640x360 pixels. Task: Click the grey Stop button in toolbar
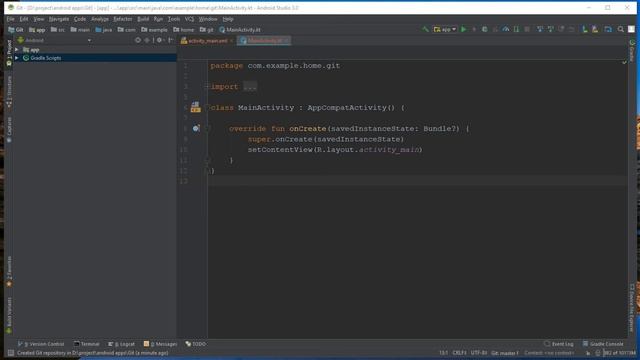[527, 29]
